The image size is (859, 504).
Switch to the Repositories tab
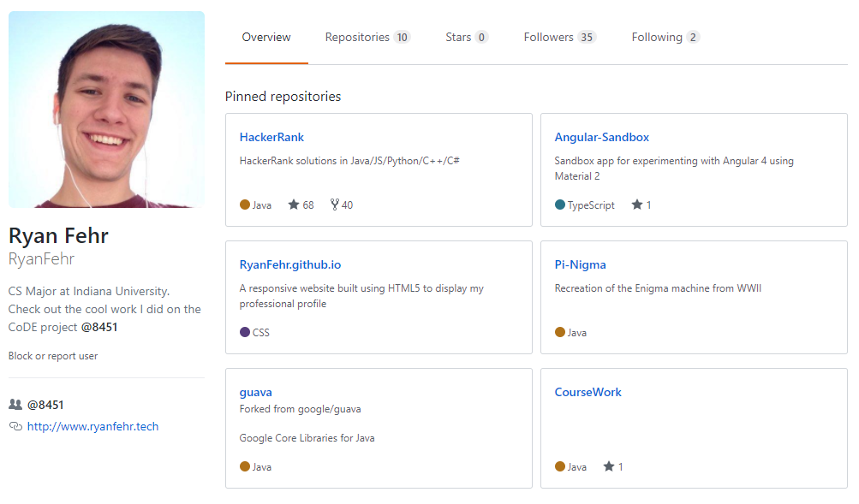click(x=358, y=37)
